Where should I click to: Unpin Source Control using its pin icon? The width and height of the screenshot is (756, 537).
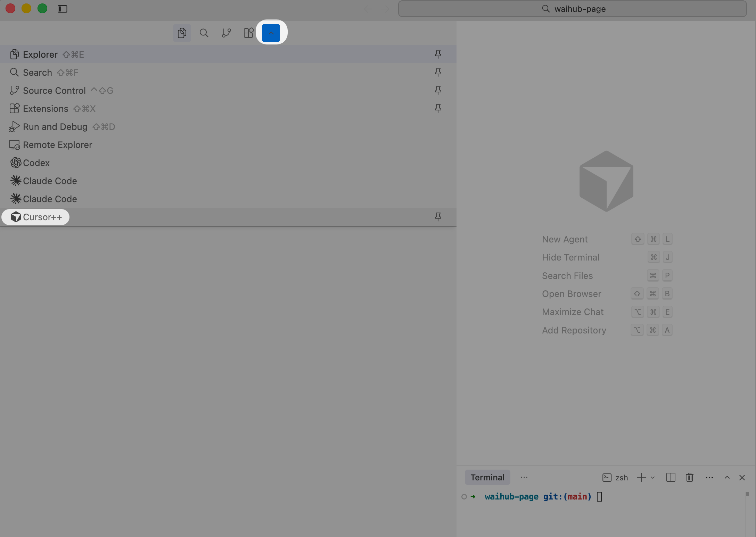point(438,90)
